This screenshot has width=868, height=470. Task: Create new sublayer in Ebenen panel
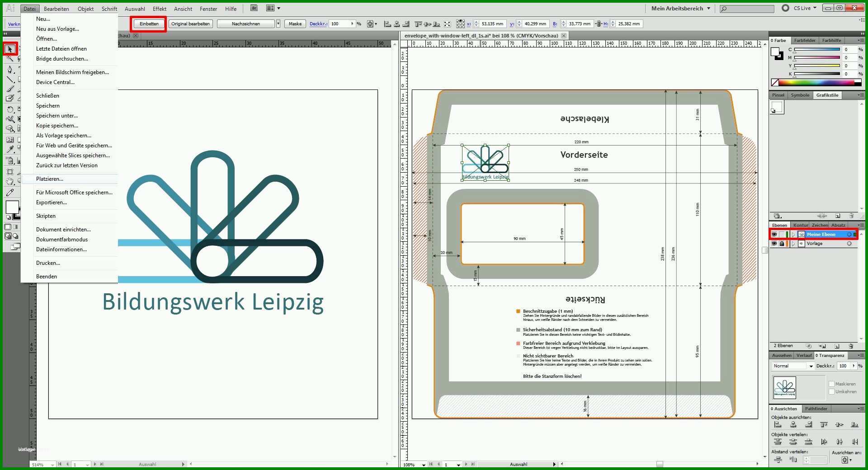coord(822,346)
